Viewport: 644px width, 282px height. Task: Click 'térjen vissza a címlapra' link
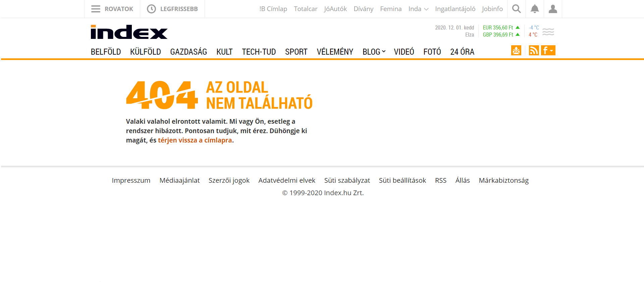(195, 140)
